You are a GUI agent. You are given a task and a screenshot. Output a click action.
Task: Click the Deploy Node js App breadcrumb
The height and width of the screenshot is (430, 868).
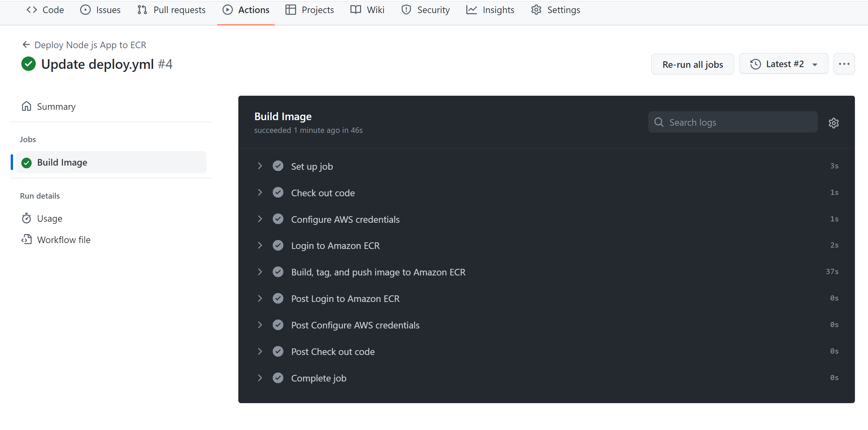[91, 45]
